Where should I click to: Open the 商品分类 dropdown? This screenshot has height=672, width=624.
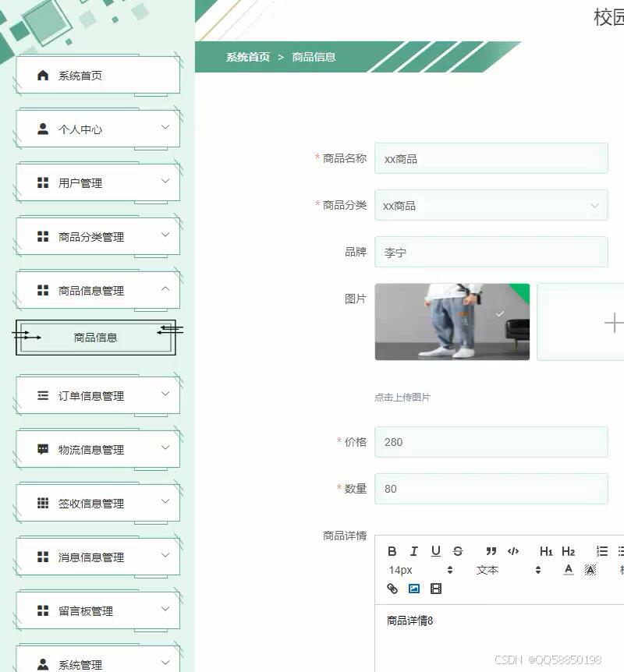[x=491, y=205]
